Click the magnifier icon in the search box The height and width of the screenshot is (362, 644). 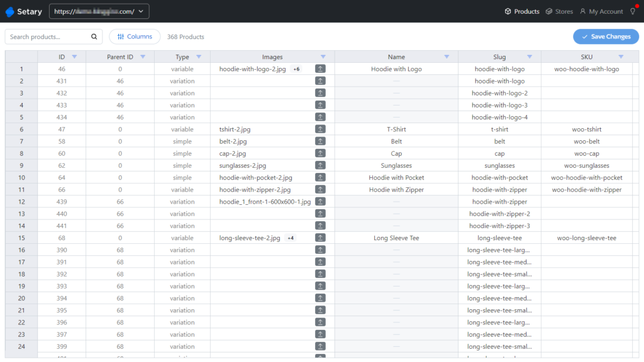click(x=93, y=36)
